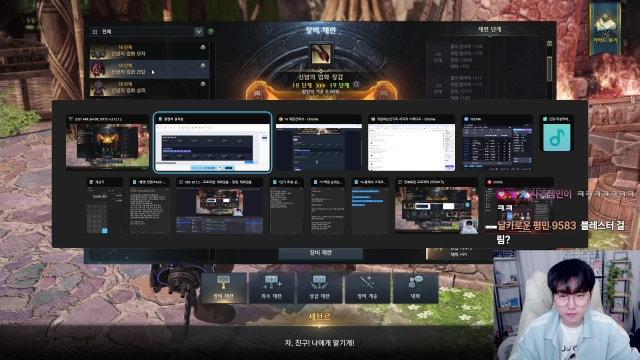Screen dimensions: 640x360
Task: Open the guide banner at top right
Action: [605, 28]
